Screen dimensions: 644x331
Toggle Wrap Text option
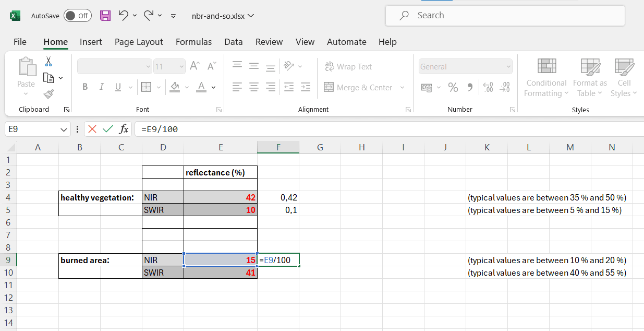(348, 67)
